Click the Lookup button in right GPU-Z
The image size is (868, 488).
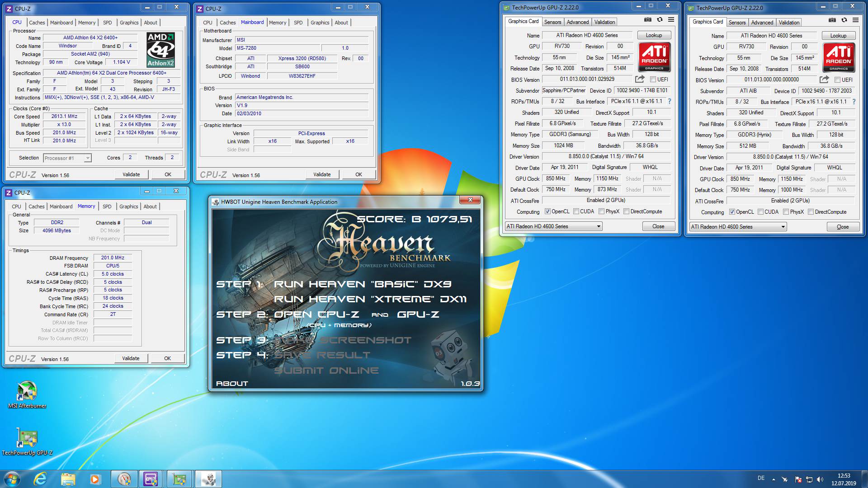[838, 36]
